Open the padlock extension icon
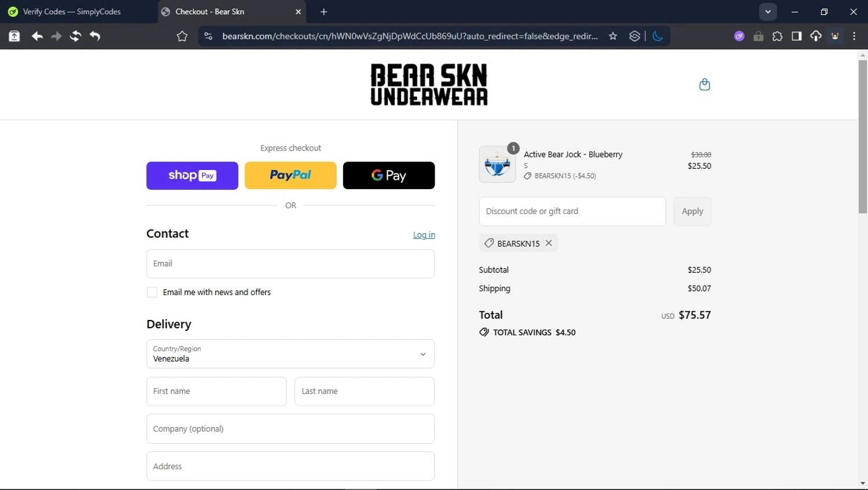Viewport: 868px width, 490px height. [x=758, y=36]
